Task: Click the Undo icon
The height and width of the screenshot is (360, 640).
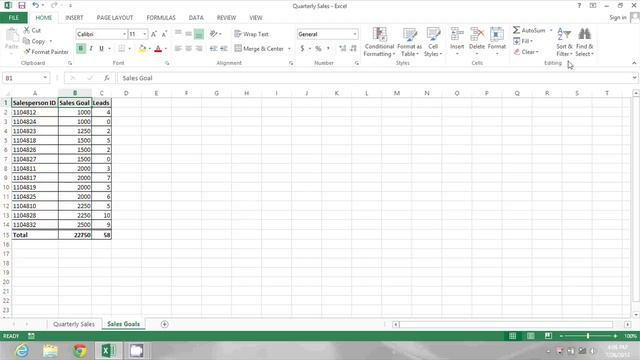Action: tap(36, 5)
